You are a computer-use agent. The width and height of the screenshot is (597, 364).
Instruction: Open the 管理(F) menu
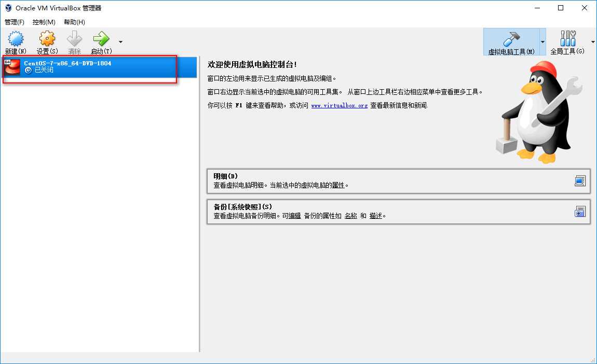(15, 22)
